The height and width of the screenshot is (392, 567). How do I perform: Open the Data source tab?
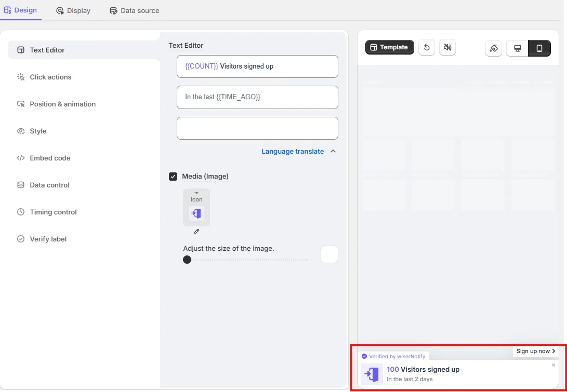pos(135,11)
